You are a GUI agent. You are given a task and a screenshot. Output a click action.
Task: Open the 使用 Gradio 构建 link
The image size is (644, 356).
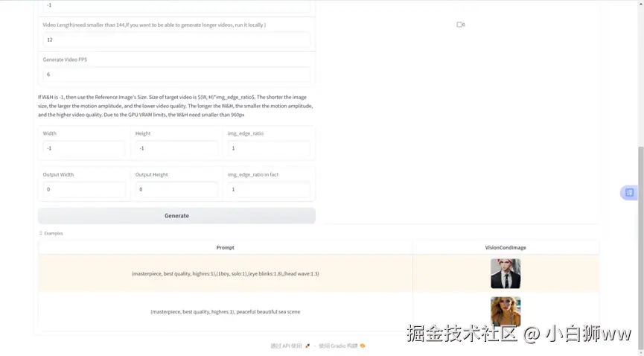(x=338, y=346)
